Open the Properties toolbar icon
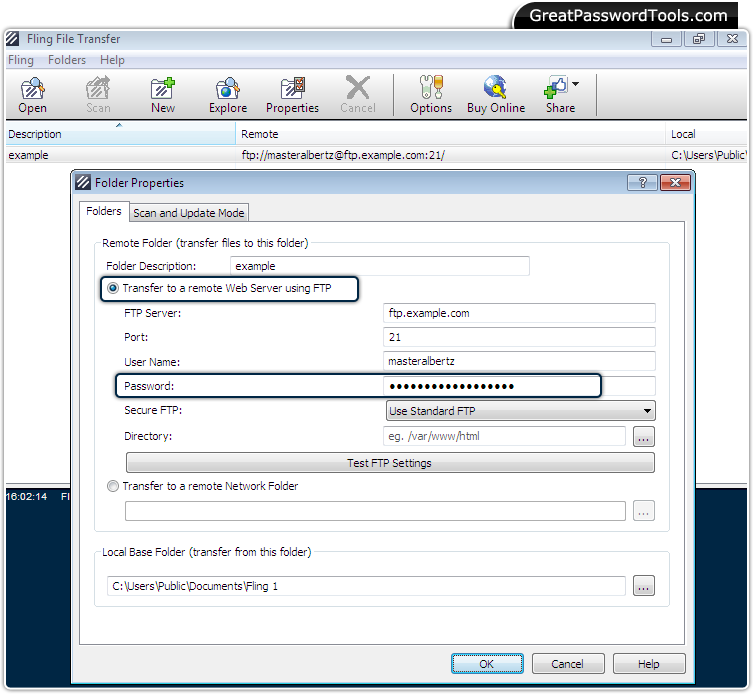This screenshot has height=694, width=753. [x=292, y=95]
